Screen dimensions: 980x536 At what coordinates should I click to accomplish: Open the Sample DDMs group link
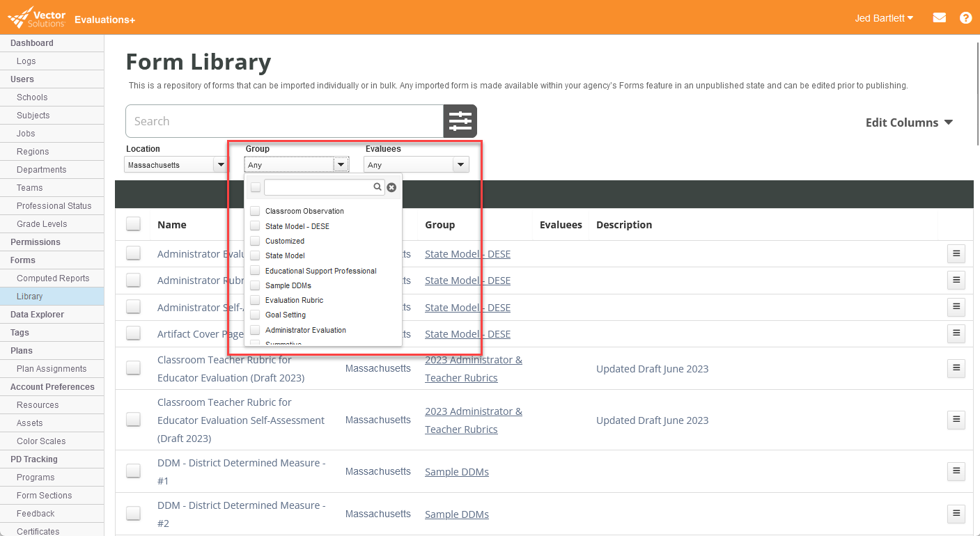click(x=456, y=471)
